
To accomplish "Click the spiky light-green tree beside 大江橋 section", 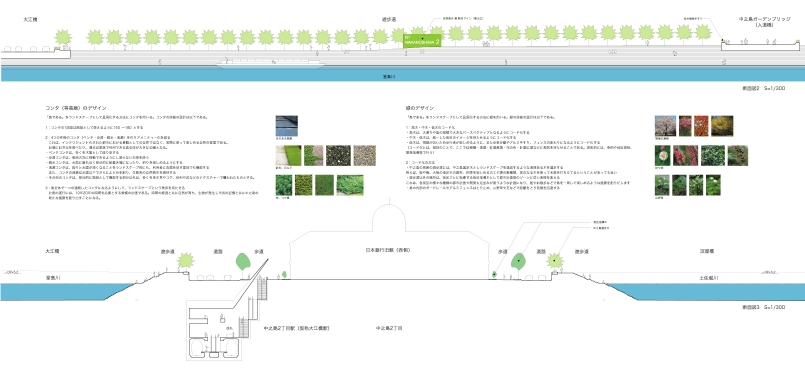I will 185,260.
